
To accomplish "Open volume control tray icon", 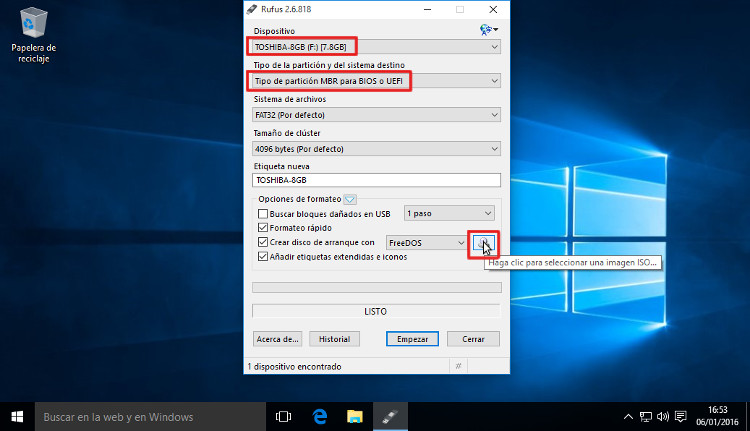I will pyautogui.click(x=663, y=417).
